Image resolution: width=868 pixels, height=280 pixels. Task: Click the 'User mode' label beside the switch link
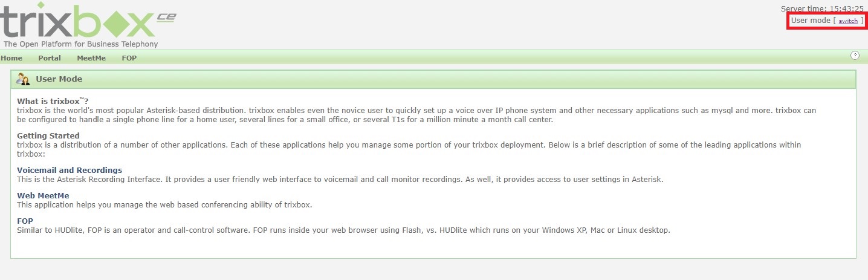[811, 21]
